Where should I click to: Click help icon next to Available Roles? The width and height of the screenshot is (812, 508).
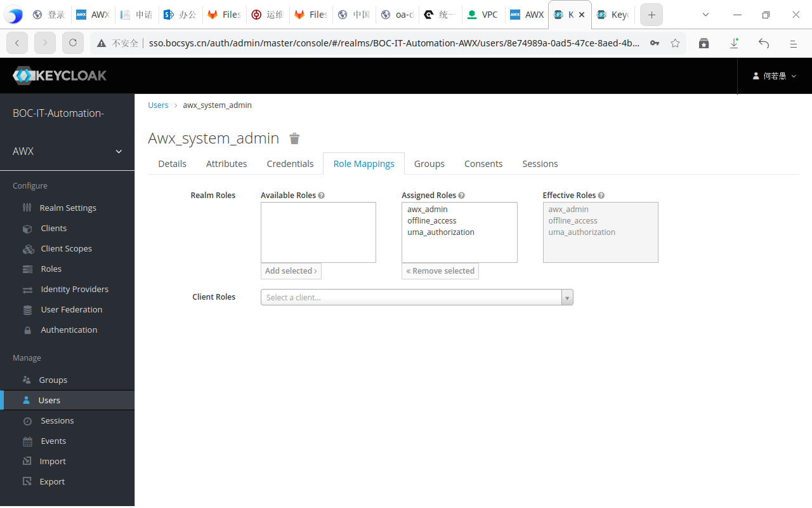tap(322, 196)
